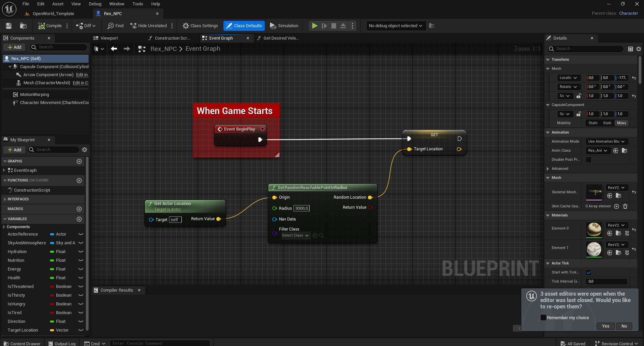Open the Diff dropdown

86,26
